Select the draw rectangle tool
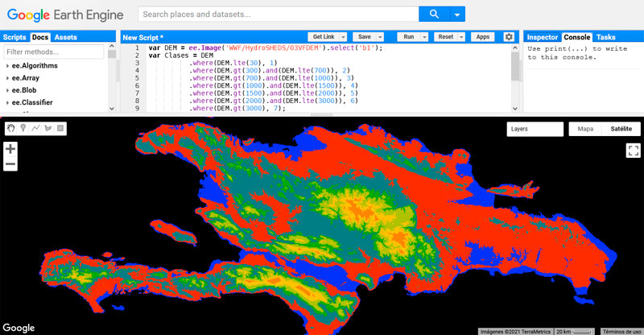 [x=60, y=128]
